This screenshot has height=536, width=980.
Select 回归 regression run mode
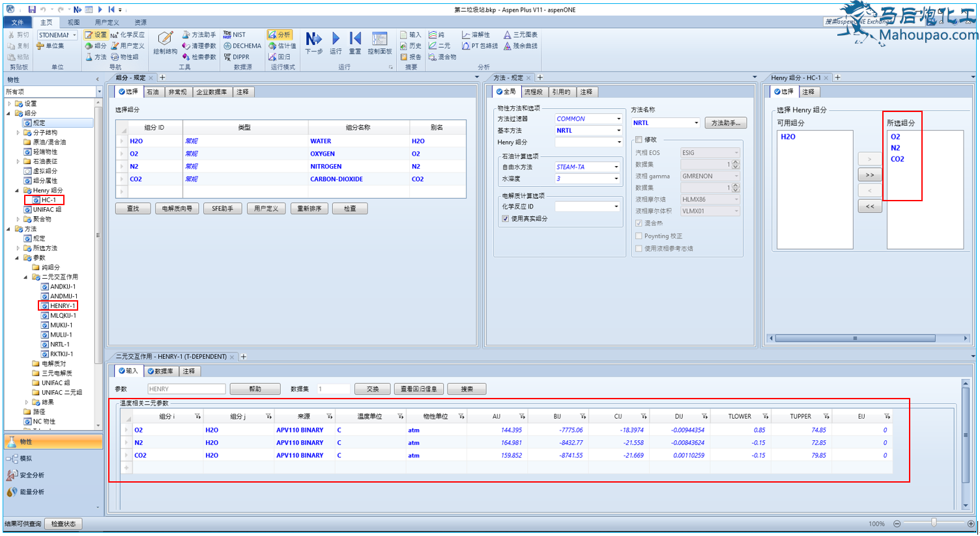(x=280, y=57)
